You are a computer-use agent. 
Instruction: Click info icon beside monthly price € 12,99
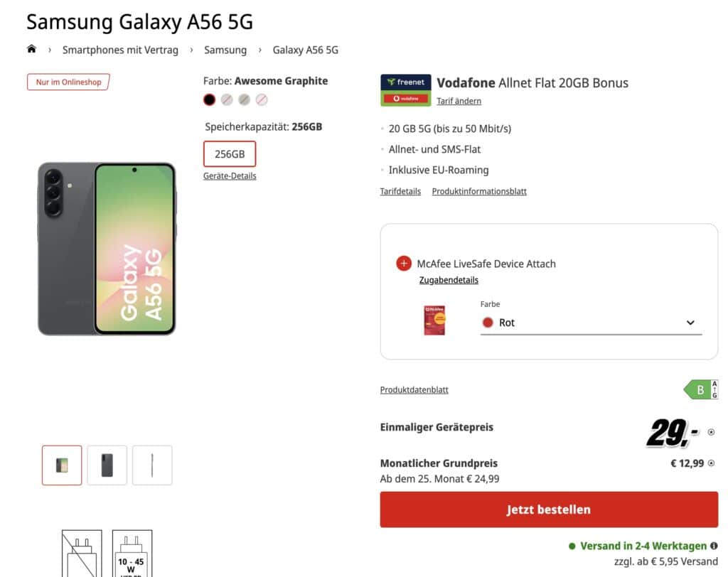[711, 463]
